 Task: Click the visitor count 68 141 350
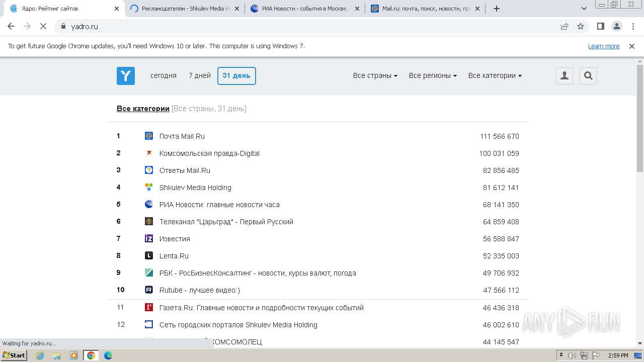pos(501,205)
